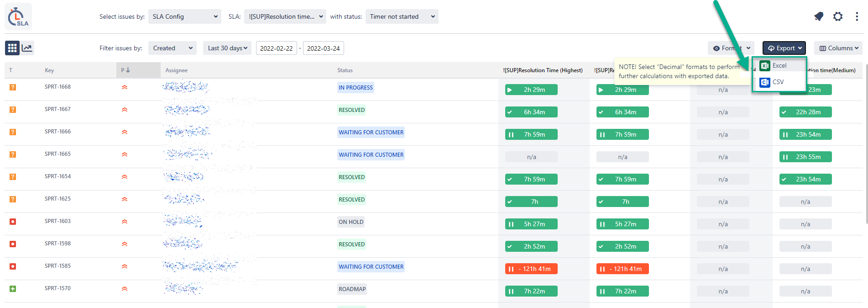The height and width of the screenshot is (308, 868).
Task: Switch to chart graph view
Action: coord(27,48)
